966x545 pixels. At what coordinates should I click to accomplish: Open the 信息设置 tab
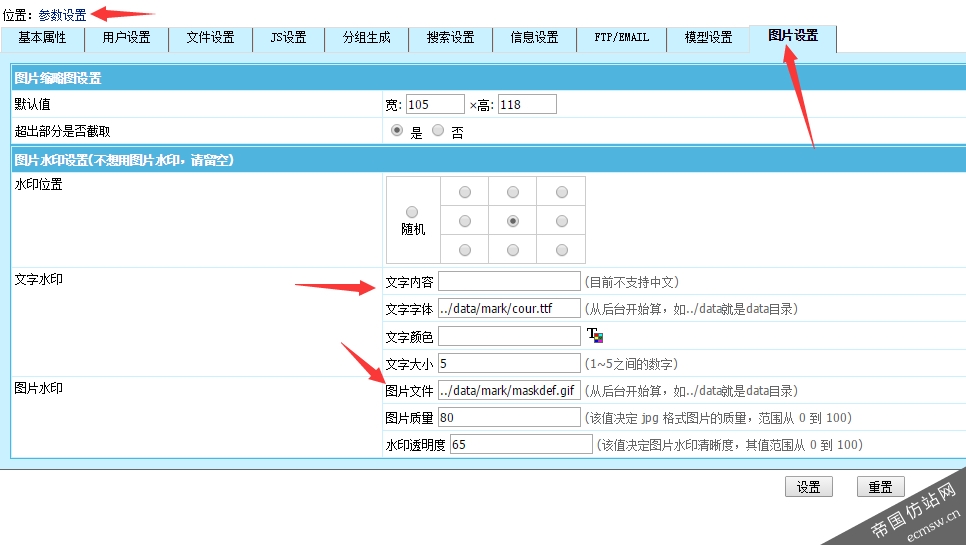(534, 38)
